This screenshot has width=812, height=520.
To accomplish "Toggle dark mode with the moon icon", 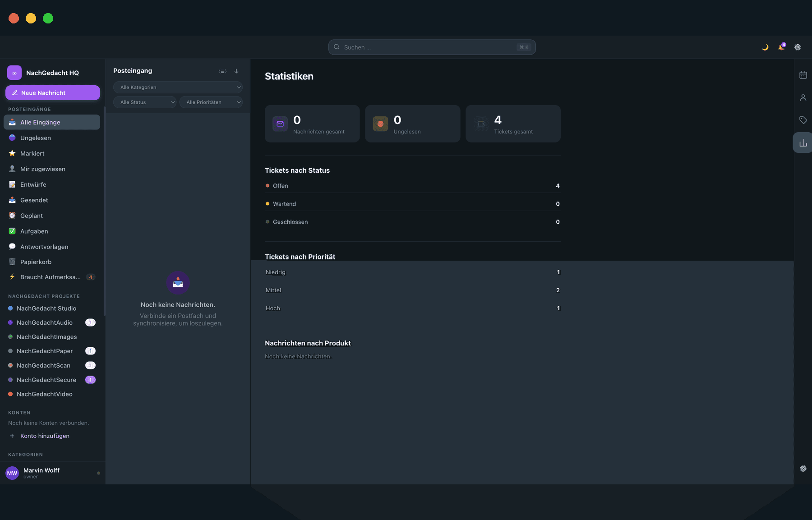I will [x=765, y=47].
